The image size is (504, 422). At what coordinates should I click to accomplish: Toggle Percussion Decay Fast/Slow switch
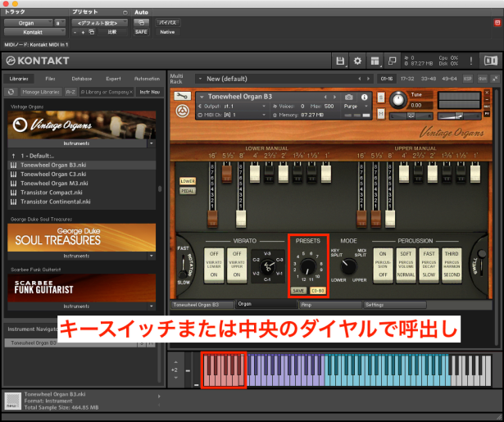click(429, 265)
